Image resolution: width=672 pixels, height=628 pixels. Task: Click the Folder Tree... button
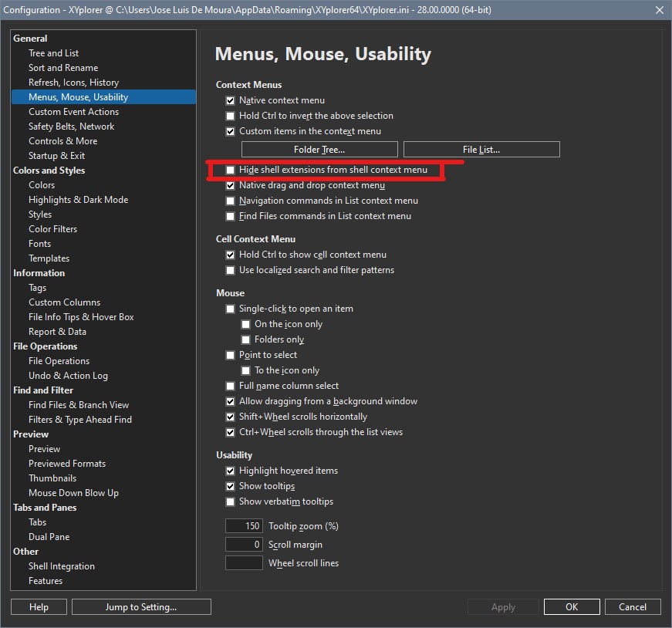319,150
